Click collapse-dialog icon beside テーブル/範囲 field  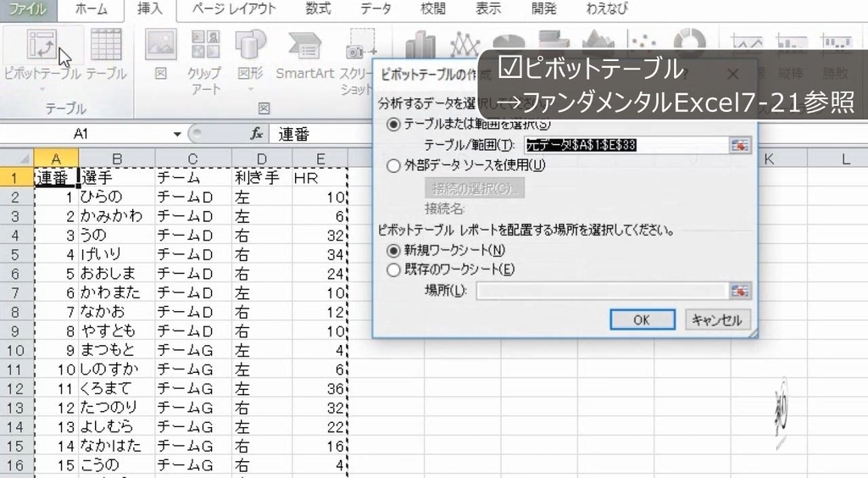(739, 146)
